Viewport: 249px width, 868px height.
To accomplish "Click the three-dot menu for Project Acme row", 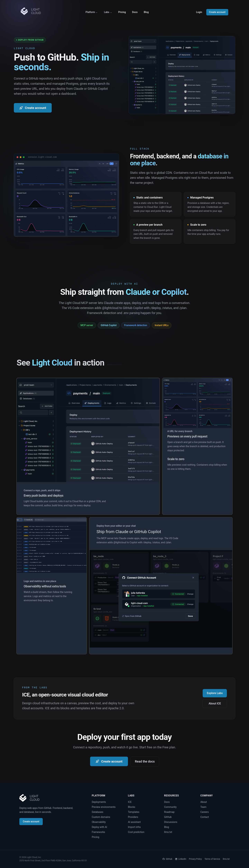I will [53, 426].
